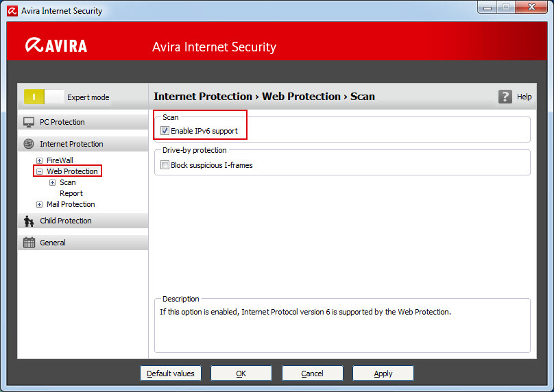Collapse the Web Protection tree node
The height and width of the screenshot is (392, 554).
[x=39, y=171]
